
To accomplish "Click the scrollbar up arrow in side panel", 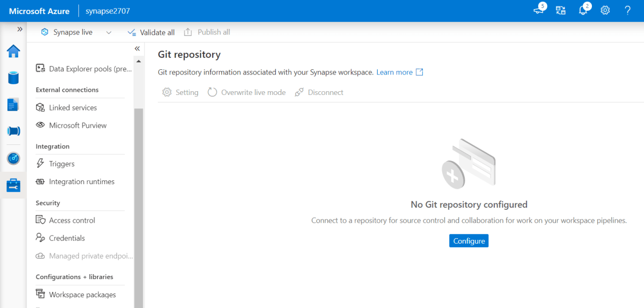I will click(138, 61).
